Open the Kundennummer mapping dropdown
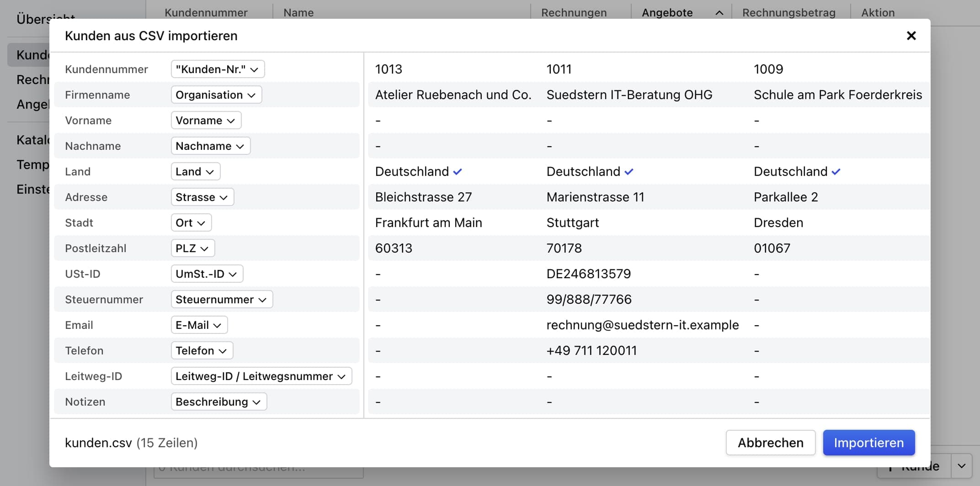The height and width of the screenshot is (486, 980). coord(218,69)
